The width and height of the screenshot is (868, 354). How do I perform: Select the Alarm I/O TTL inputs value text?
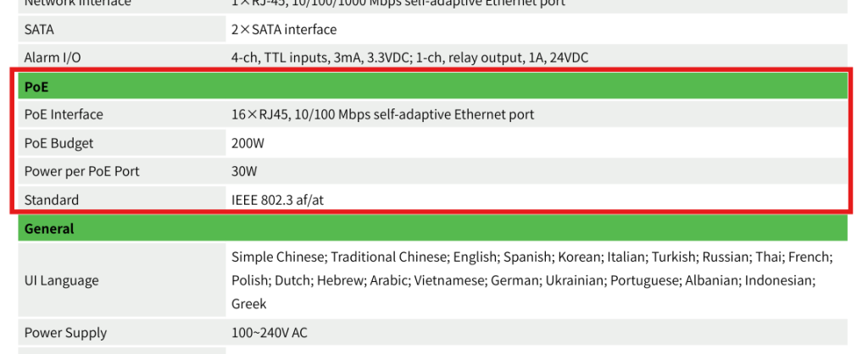409,58
